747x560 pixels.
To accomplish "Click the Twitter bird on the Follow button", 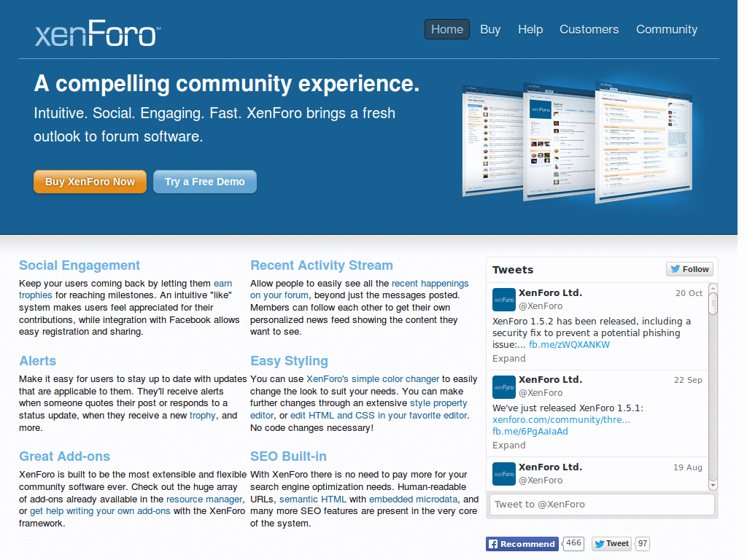I will [x=676, y=268].
